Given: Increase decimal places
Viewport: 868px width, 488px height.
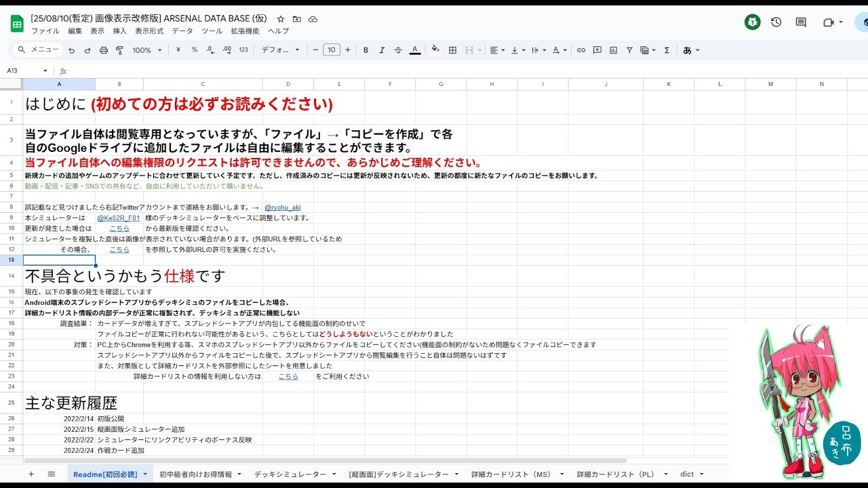Looking at the screenshot, I should (x=227, y=50).
